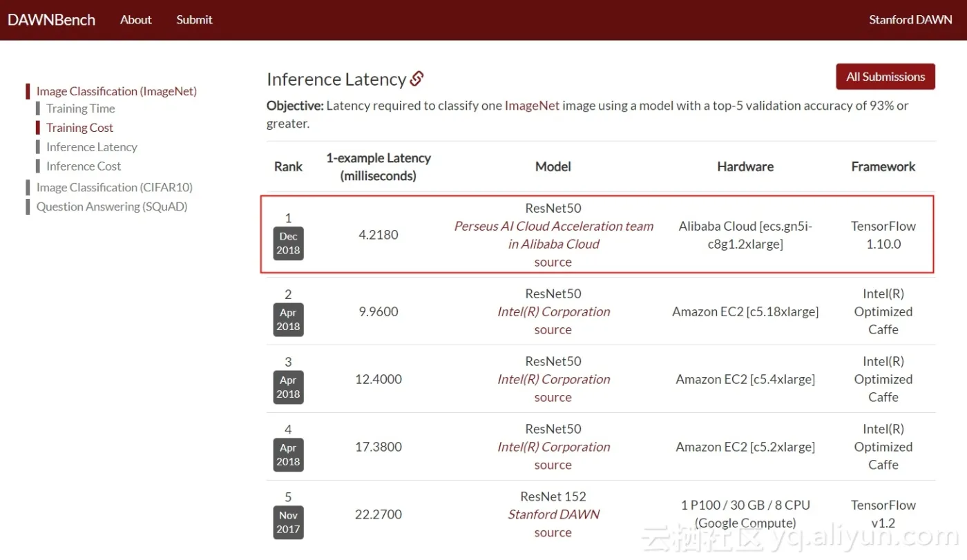Click the Apr 2018 badge in rank 2 row
The image size is (967, 560).
(x=288, y=319)
